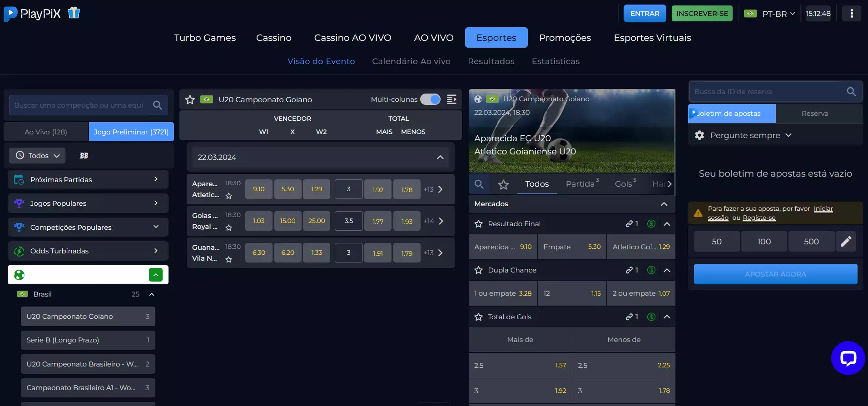Favorite the Resultado Final market star
Screen dimensions: 868x406
coord(478,224)
